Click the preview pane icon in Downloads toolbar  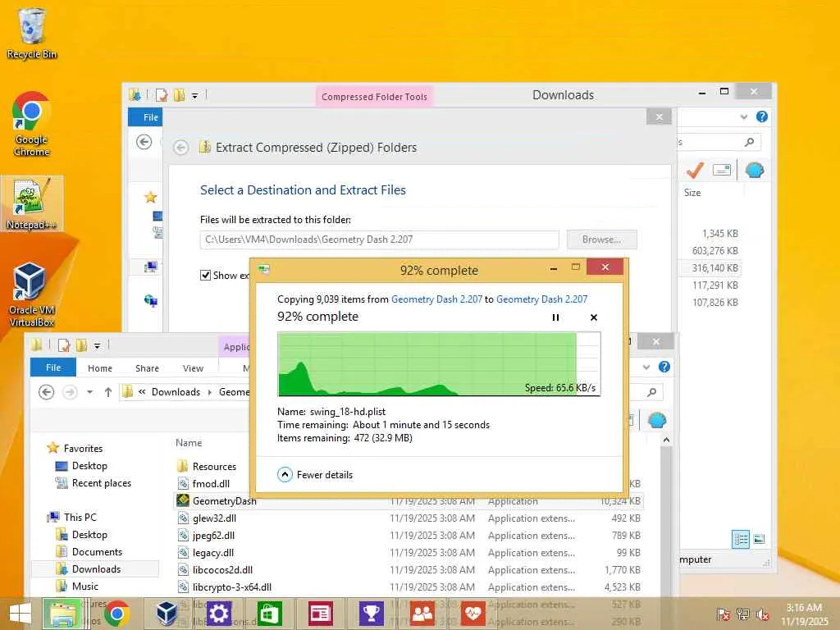tap(722, 171)
